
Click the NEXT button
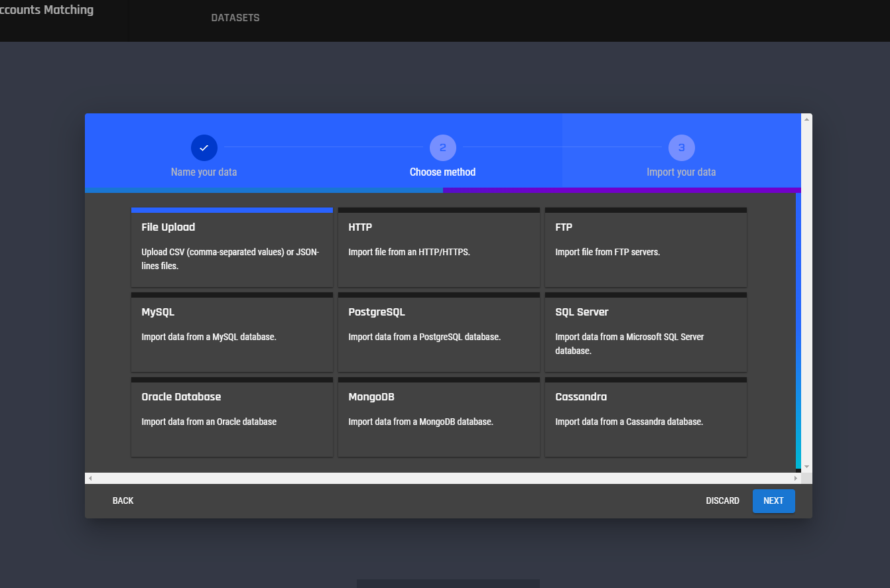pos(773,500)
